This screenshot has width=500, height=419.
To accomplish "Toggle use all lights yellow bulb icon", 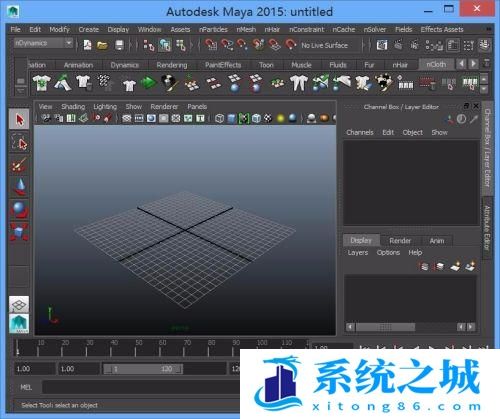I will click(x=281, y=118).
